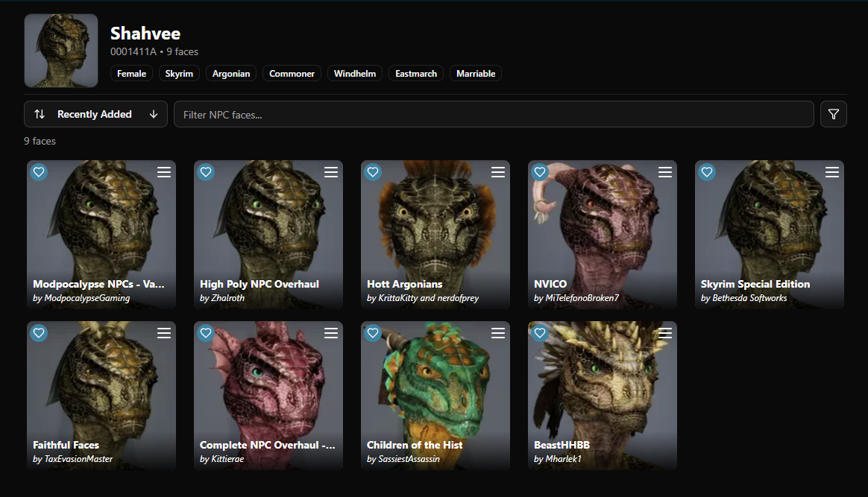Open hamburger menu on High Poly NPC Overhaul card
868x497 pixels.
331,172
